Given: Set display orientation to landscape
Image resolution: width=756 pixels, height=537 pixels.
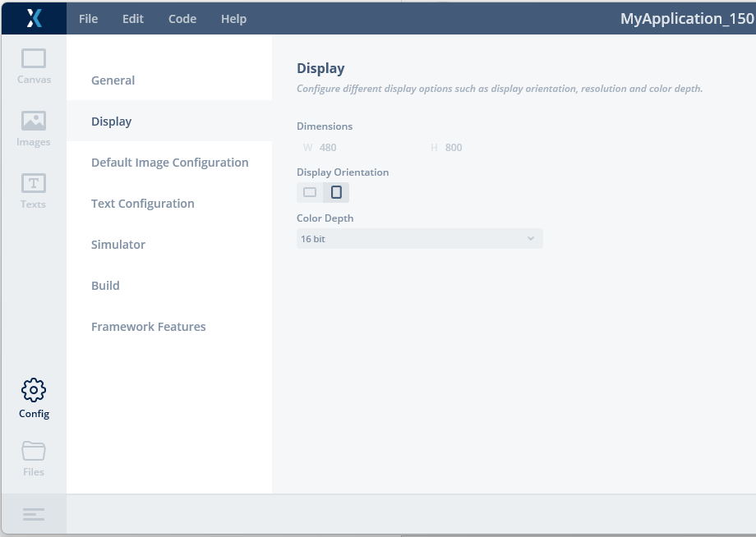Looking at the screenshot, I should (310, 192).
